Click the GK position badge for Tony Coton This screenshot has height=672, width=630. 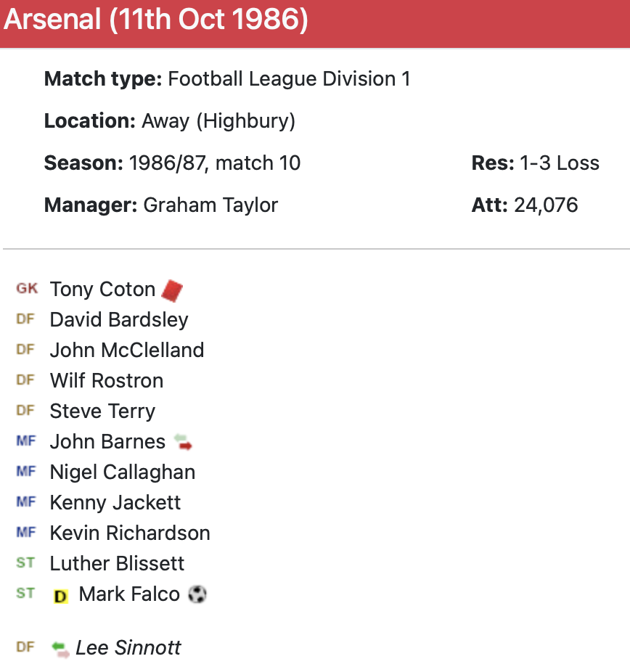click(x=27, y=289)
